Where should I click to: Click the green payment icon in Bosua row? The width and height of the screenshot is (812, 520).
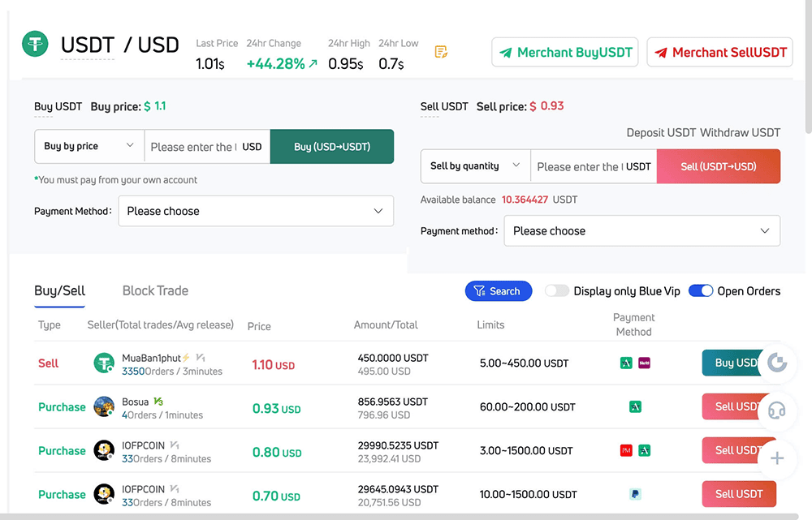pos(636,406)
